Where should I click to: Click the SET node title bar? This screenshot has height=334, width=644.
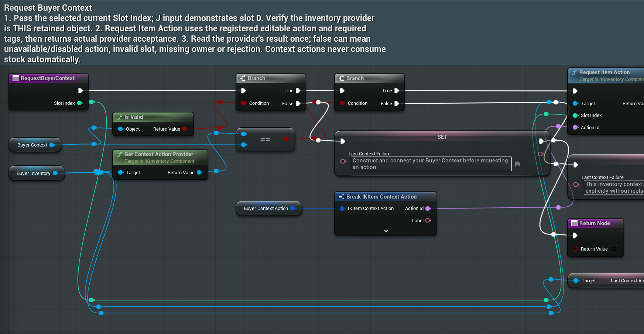pyautogui.click(x=442, y=137)
